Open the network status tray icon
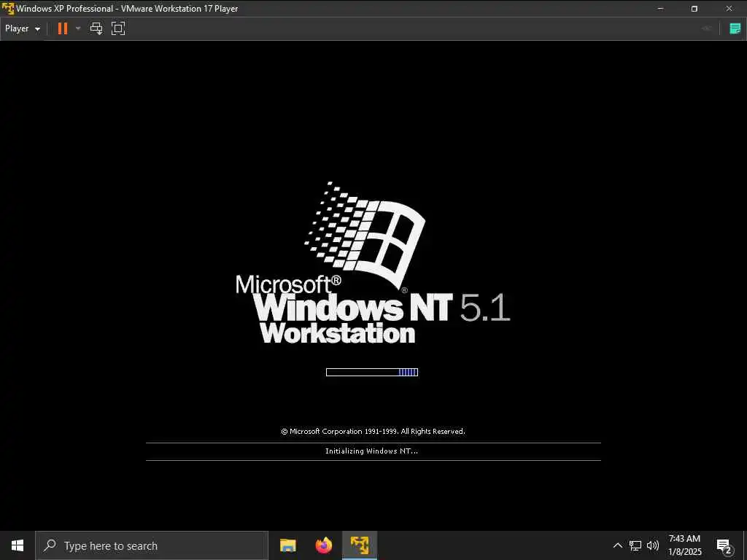 click(x=635, y=545)
